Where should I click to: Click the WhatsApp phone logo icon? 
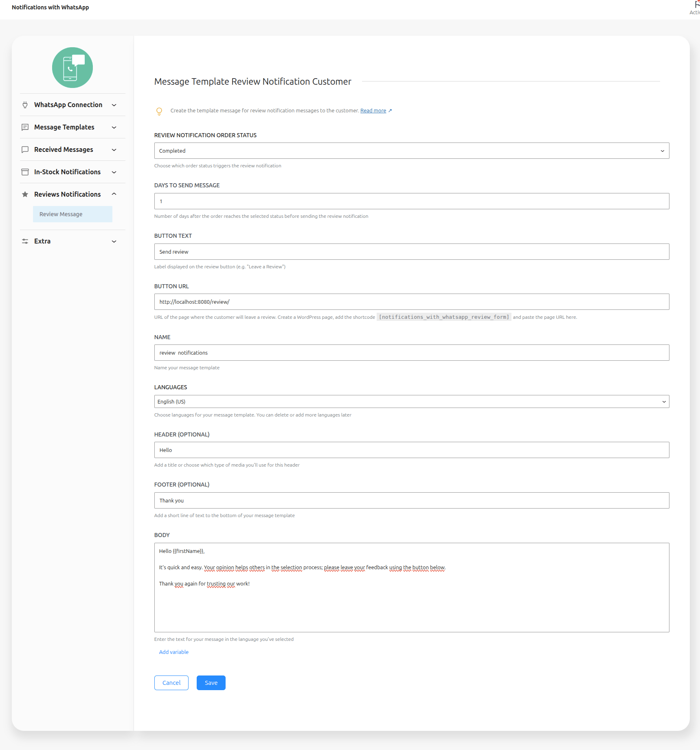coord(72,68)
